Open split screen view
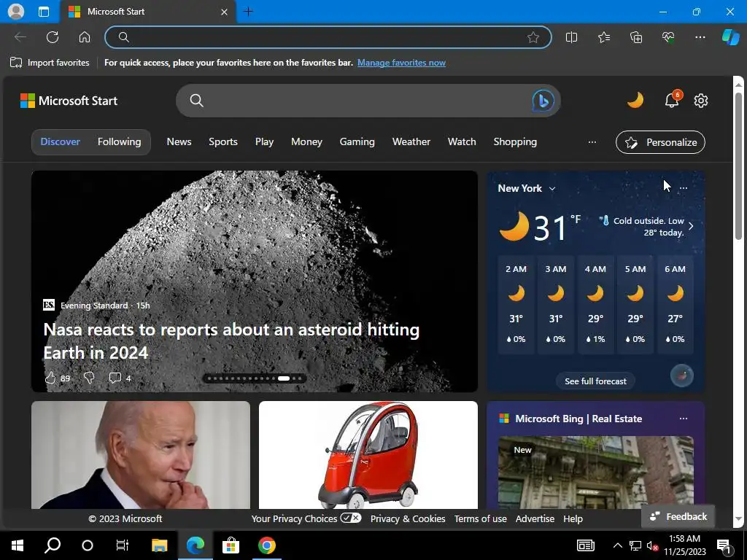 pyautogui.click(x=571, y=37)
